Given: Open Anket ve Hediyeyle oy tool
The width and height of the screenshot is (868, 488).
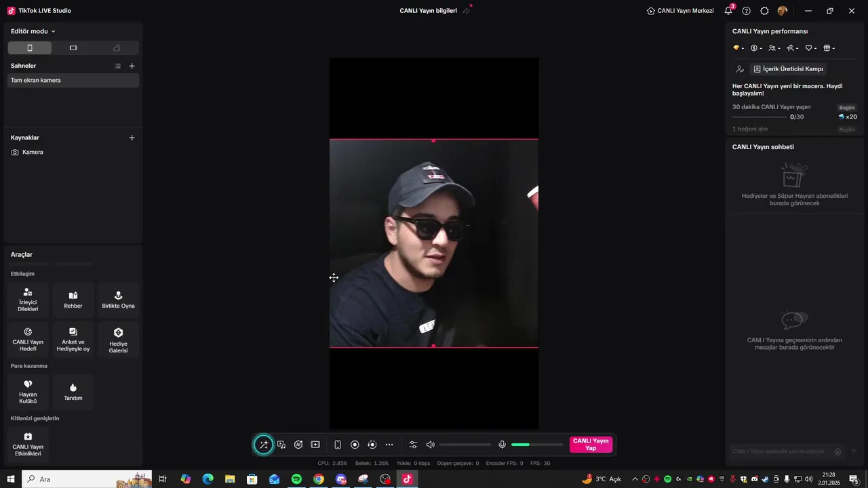Looking at the screenshot, I should click(73, 339).
